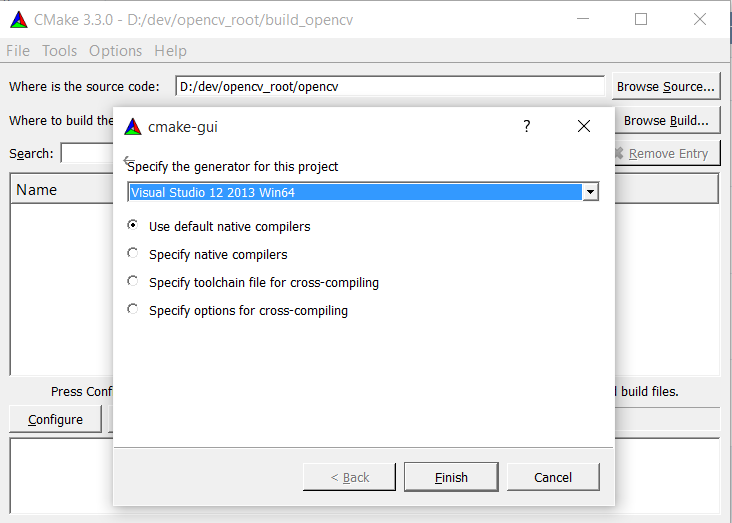Select Use default native compilers option
The height and width of the screenshot is (523, 732).
(133, 226)
